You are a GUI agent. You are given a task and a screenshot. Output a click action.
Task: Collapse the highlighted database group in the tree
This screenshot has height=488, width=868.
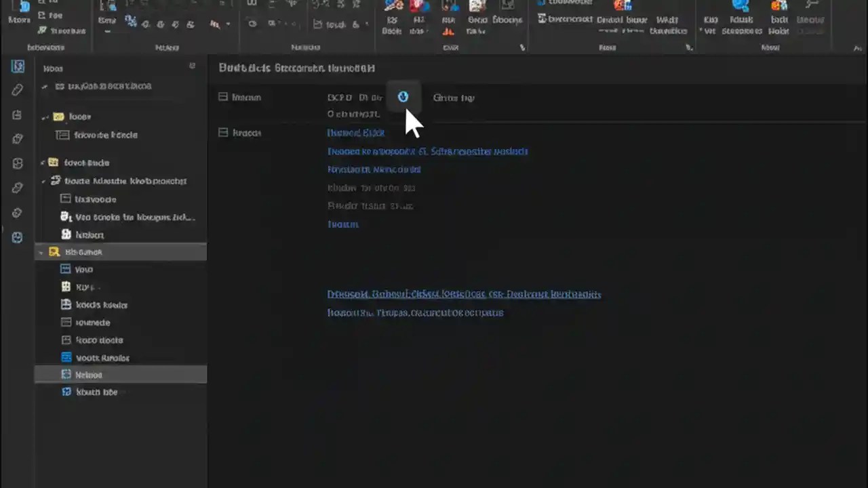pyautogui.click(x=42, y=251)
